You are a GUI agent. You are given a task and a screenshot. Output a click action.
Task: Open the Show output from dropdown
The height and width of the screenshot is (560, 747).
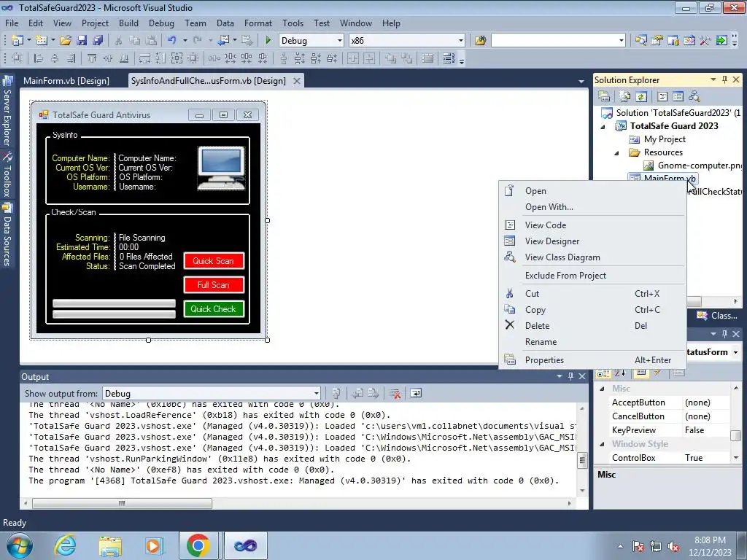point(317,393)
